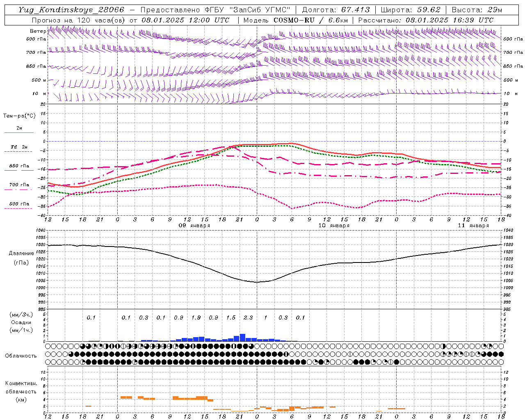Click the 1.9 precipitation amount value
Viewport: 525px width, 420px height.
pyautogui.click(x=196, y=318)
